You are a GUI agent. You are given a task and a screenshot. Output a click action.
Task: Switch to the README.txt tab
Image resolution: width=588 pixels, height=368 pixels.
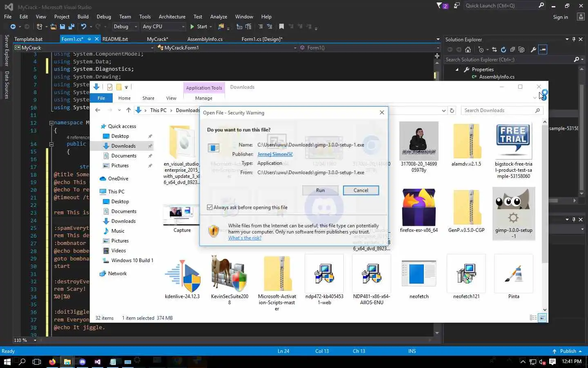point(115,39)
